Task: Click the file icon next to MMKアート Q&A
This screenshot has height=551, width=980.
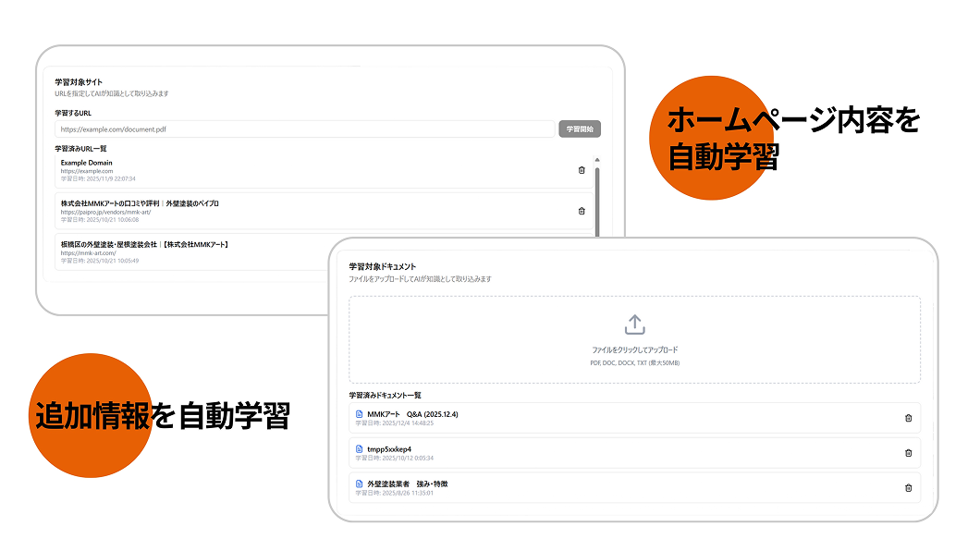Action: pos(357,413)
